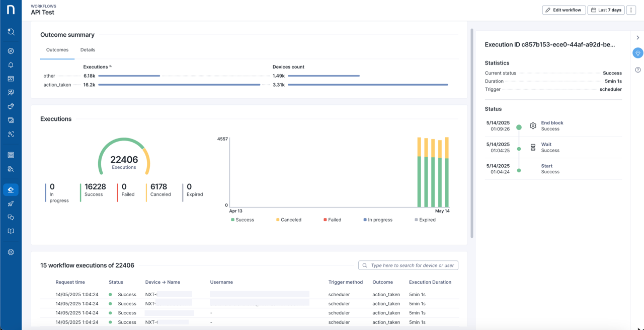This screenshot has height=330, width=644.
Task: Click the rocket icon in the sidebar
Action: (11, 204)
